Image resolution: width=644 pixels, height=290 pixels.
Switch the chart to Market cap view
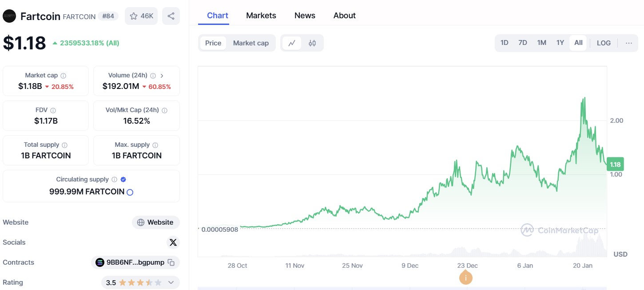point(250,43)
